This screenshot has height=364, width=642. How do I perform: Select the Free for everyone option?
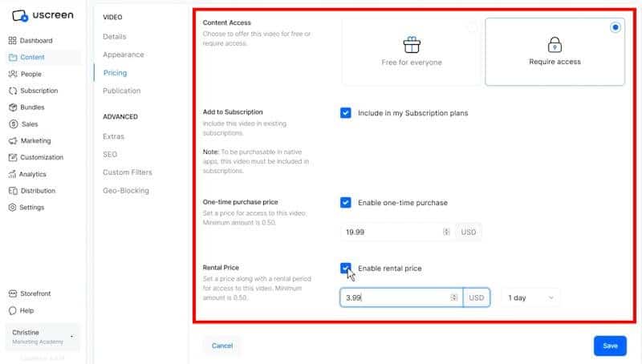[411, 52]
